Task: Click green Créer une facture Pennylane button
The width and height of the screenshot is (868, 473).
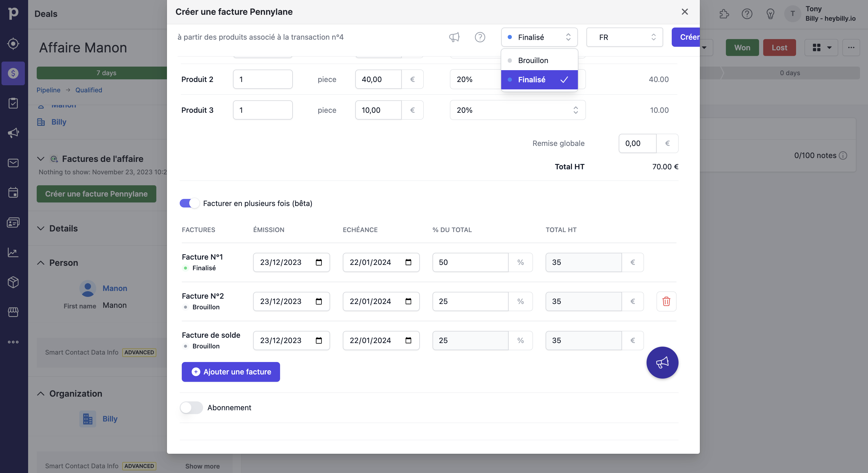Action: pyautogui.click(x=97, y=194)
